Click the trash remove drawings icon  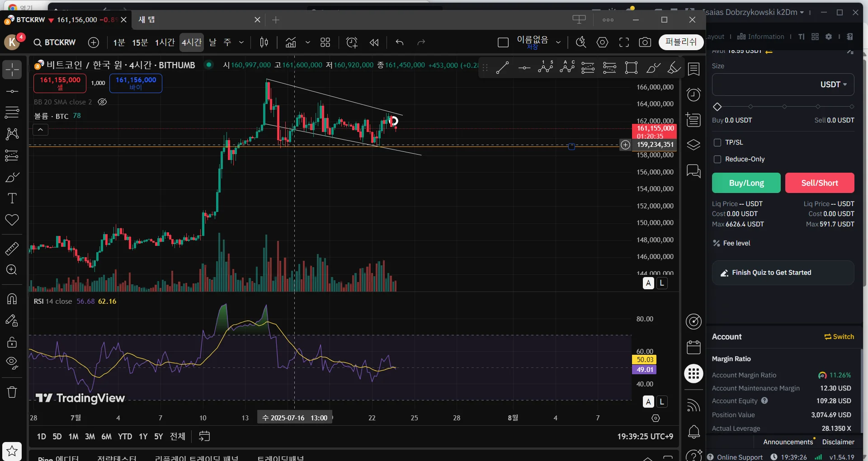point(12,392)
